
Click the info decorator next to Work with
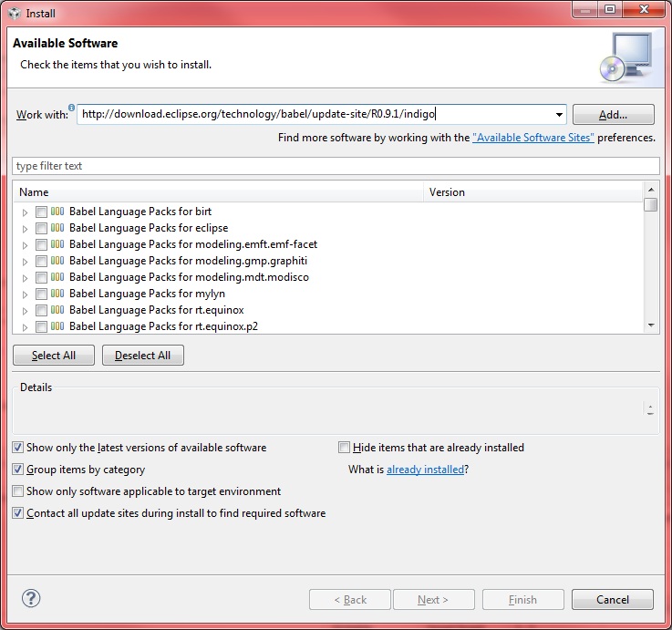tap(71, 108)
